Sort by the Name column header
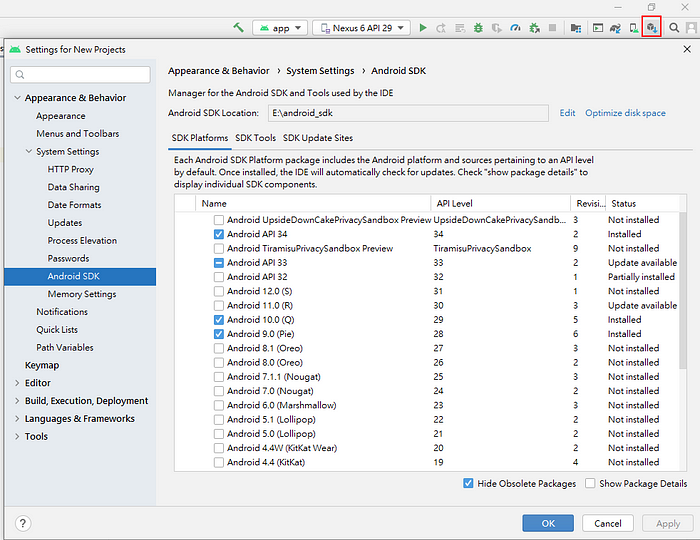700x540 pixels. point(313,204)
